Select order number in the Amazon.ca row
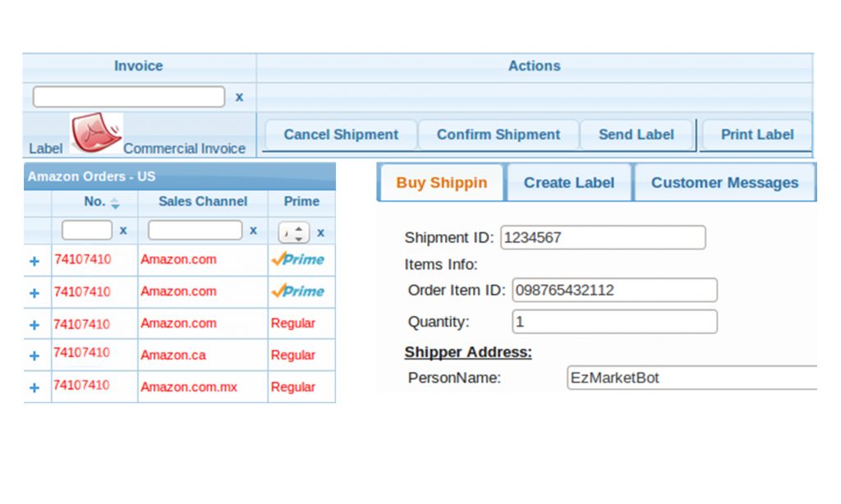 81,352
